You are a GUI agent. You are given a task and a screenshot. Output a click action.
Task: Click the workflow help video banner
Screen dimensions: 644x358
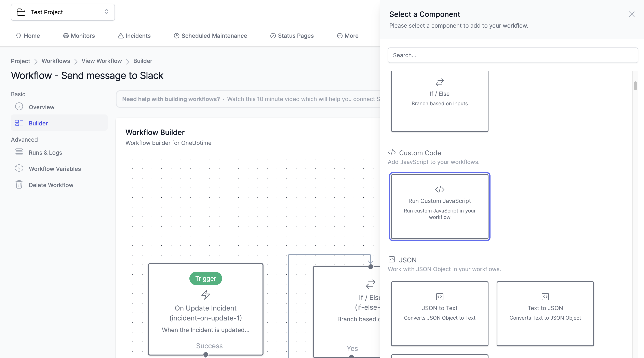[x=248, y=99]
